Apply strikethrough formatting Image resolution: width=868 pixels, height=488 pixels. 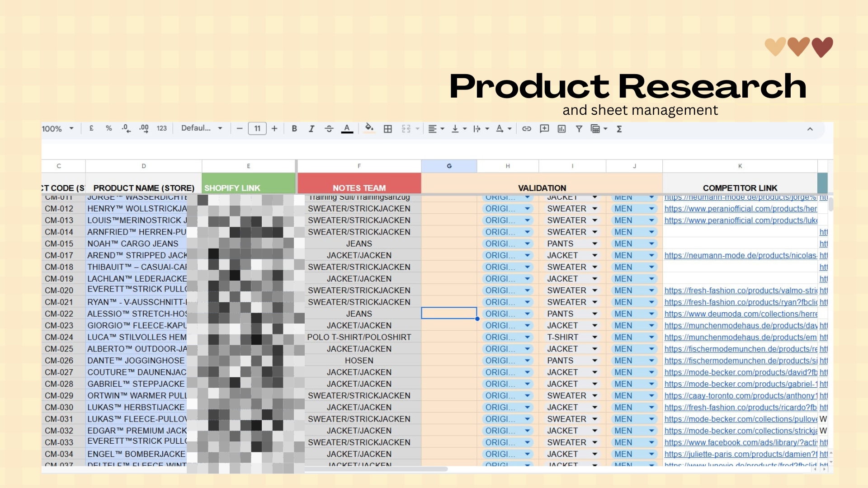[x=329, y=129]
